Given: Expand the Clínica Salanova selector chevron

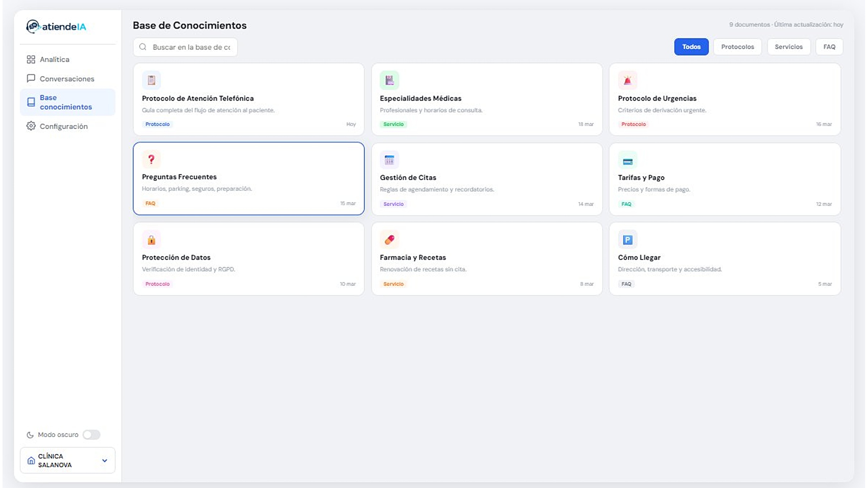Looking at the screenshot, I should click(105, 461).
